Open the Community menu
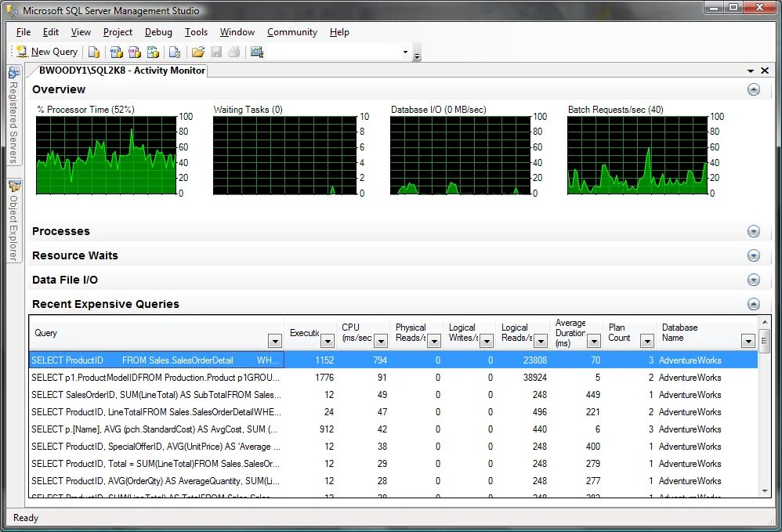Screen dimensions: 782x532 coord(292,32)
